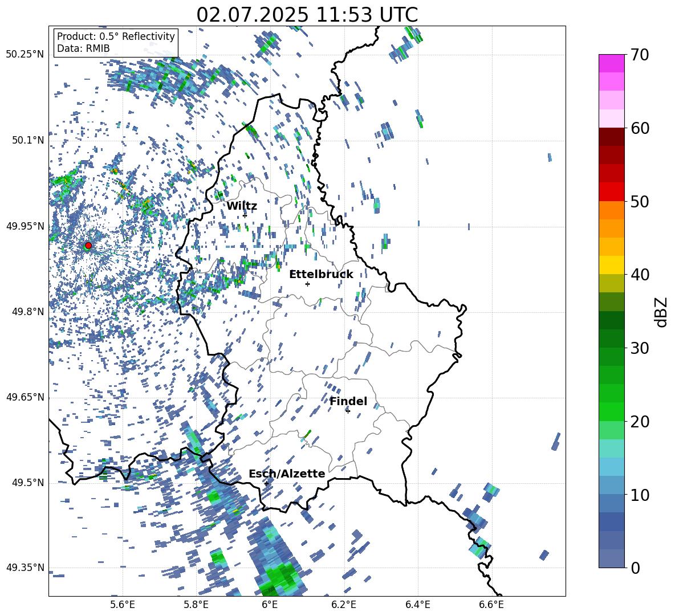Click the 6.4°E longitude label
This screenshot has width=675, height=616.
click(417, 605)
